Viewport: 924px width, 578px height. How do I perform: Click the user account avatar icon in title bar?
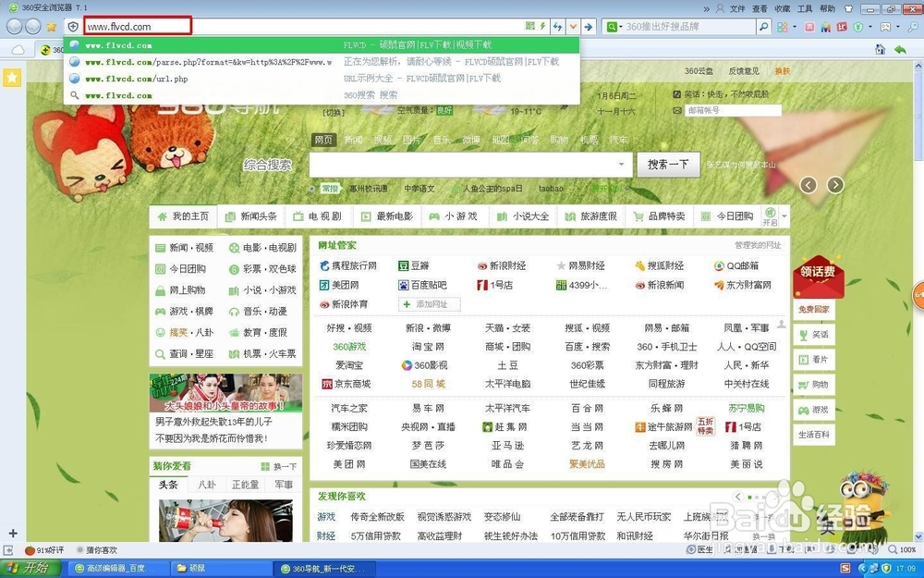point(720,8)
